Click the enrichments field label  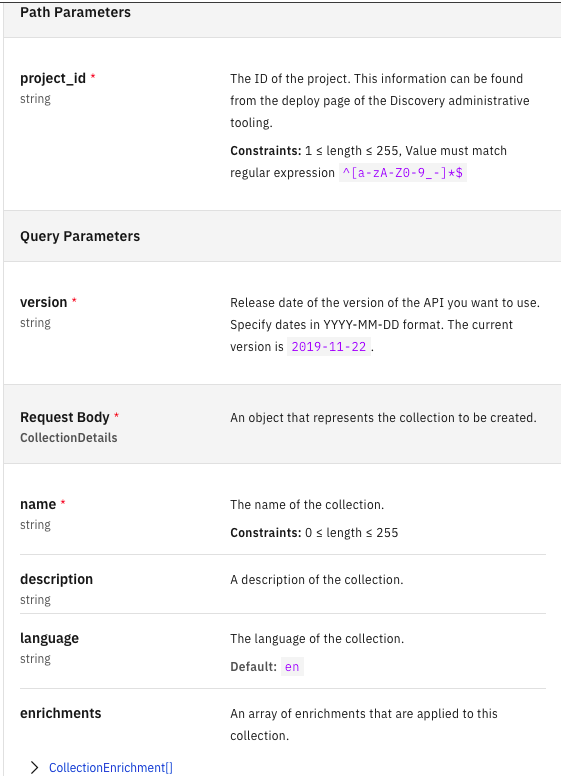[x=60, y=713]
